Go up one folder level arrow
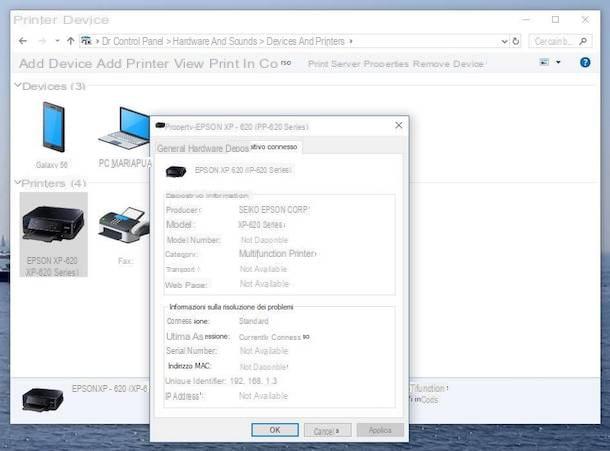 tap(70, 41)
